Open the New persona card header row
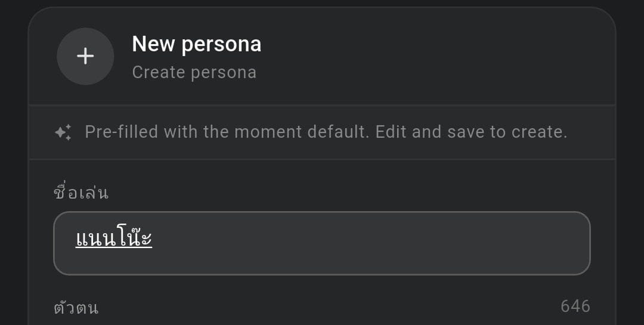 pos(322,56)
